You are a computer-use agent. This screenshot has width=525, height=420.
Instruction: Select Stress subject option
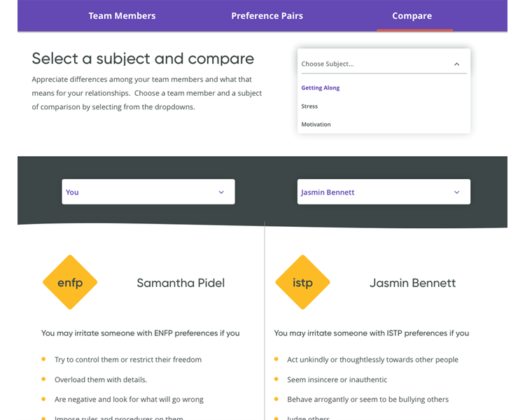click(x=309, y=106)
